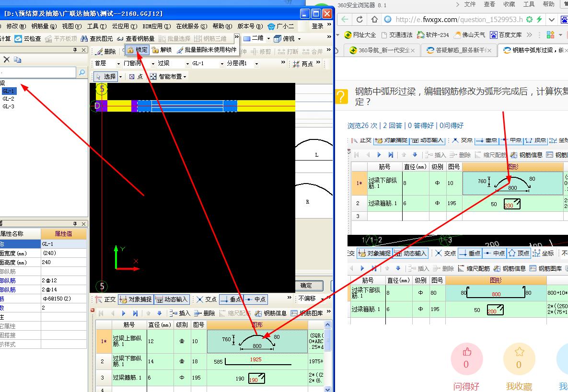Open 修改(M) menu
The image size is (568, 392).
pyautogui.click(x=15, y=26)
